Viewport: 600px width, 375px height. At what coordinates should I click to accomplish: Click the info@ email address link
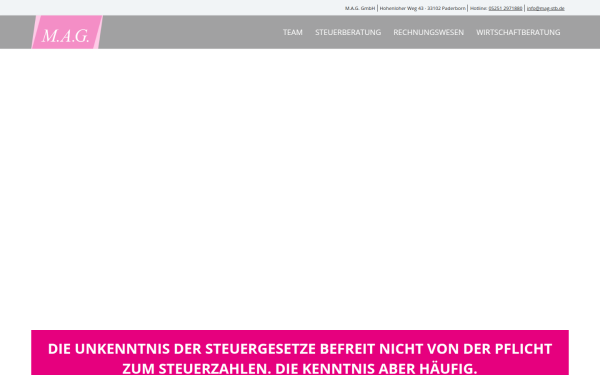[x=546, y=8]
